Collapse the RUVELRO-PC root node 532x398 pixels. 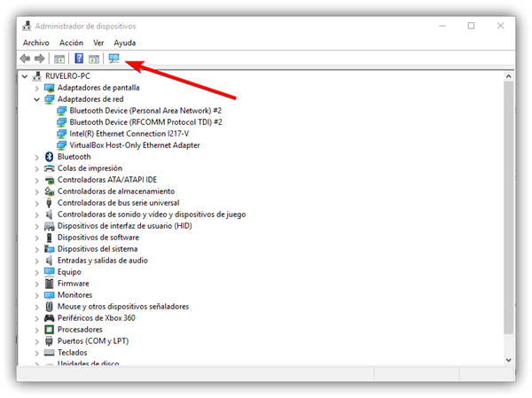(x=25, y=76)
